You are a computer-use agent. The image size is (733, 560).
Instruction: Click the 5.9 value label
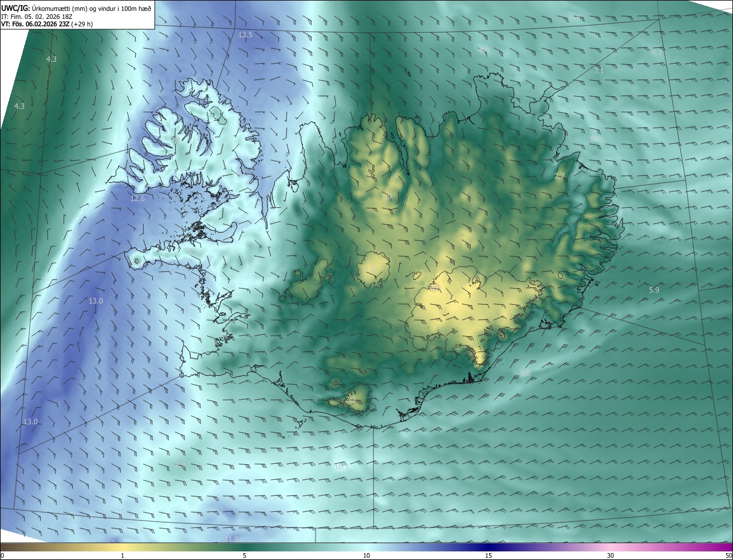coord(654,290)
